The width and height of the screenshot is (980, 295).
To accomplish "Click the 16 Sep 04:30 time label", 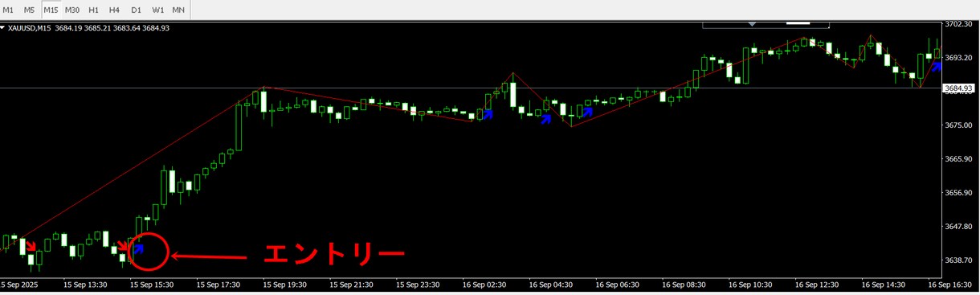I will point(552,285).
